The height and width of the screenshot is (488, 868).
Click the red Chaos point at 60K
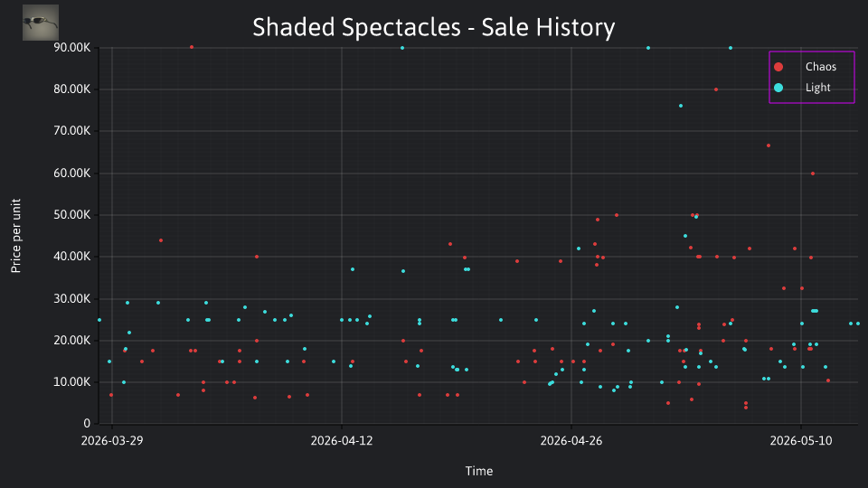(x=813, y=174)
